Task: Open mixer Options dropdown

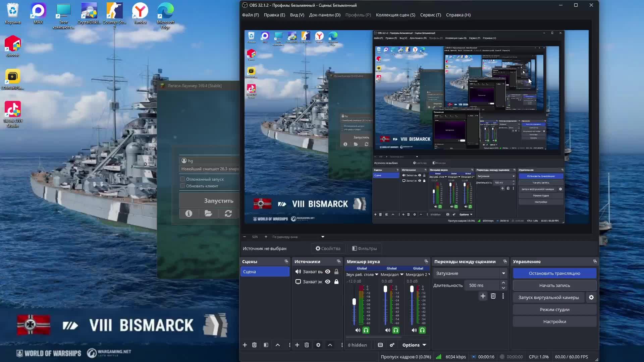Action: click(x=414, y=345)
